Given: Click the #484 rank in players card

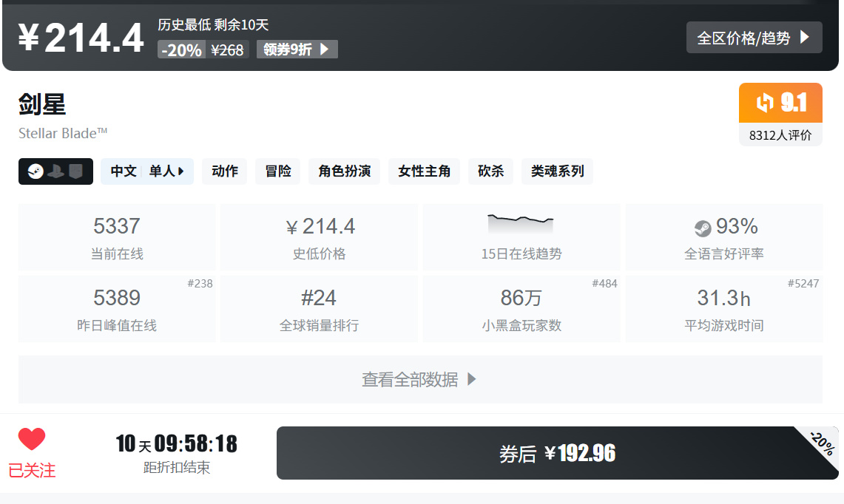Looking at the screenshot, I should [x=604, y=284].
